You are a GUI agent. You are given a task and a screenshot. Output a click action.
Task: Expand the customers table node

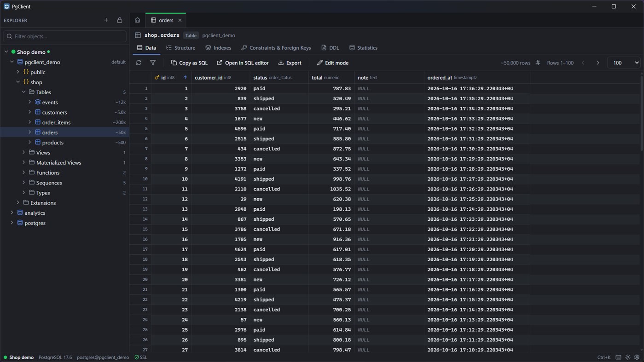click(30, 112)
